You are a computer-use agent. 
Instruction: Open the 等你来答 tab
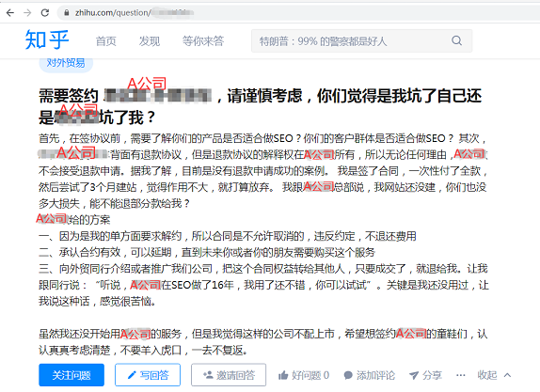(203, 41)
